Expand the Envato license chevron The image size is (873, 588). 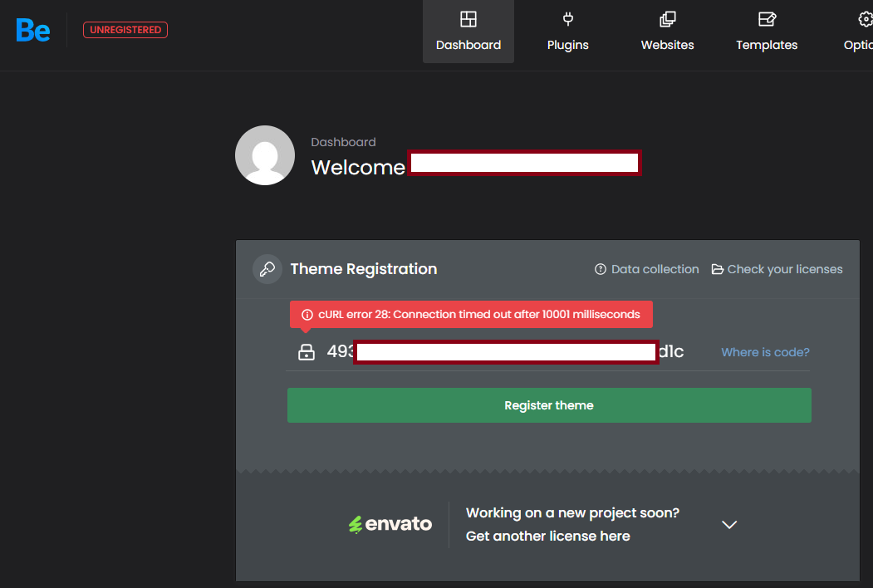pyautogui.click(x=729, y=525)
